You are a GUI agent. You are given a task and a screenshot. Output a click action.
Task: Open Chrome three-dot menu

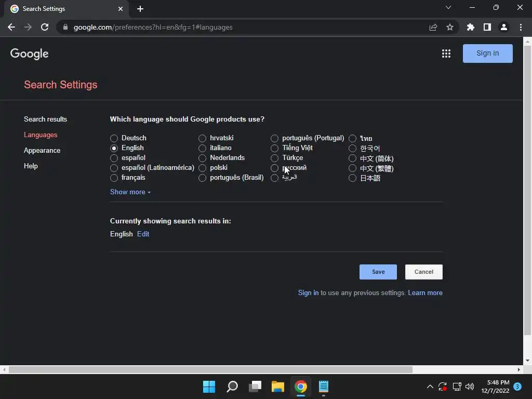point(521,27)
